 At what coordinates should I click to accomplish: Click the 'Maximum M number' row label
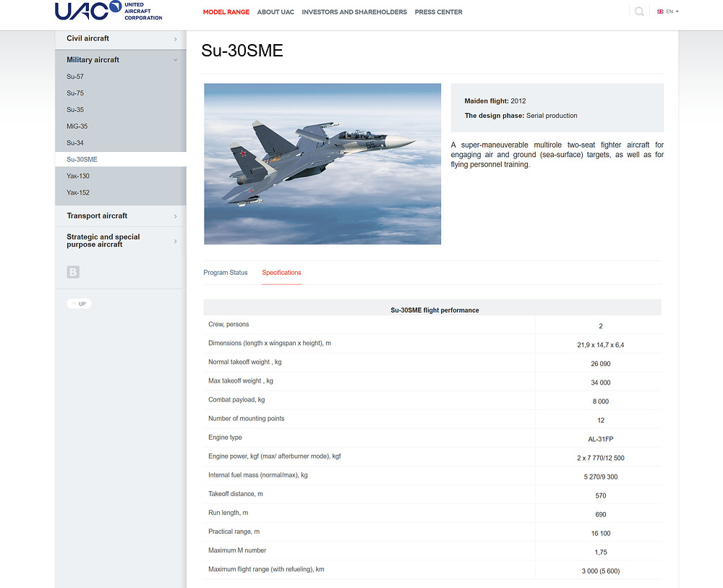click(237, 550)
